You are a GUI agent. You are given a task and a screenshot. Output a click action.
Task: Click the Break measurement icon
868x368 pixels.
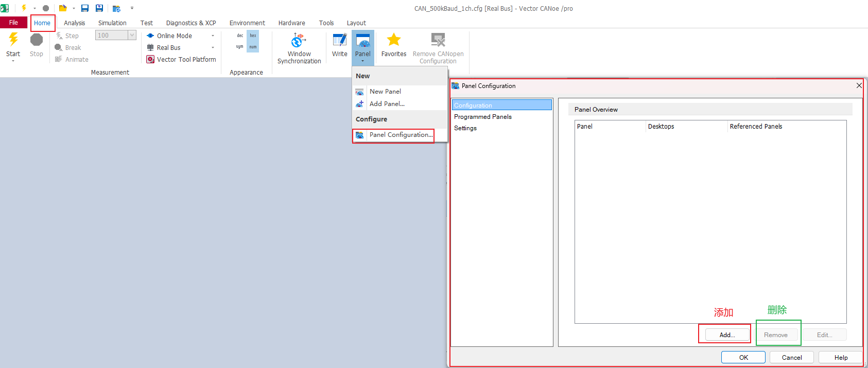59,47
